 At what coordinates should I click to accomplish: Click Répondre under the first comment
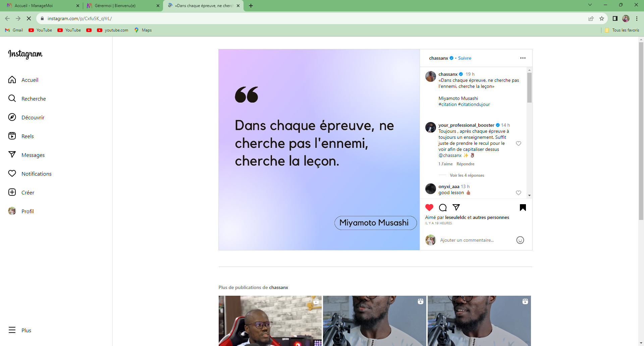click(x=465, y=164)
